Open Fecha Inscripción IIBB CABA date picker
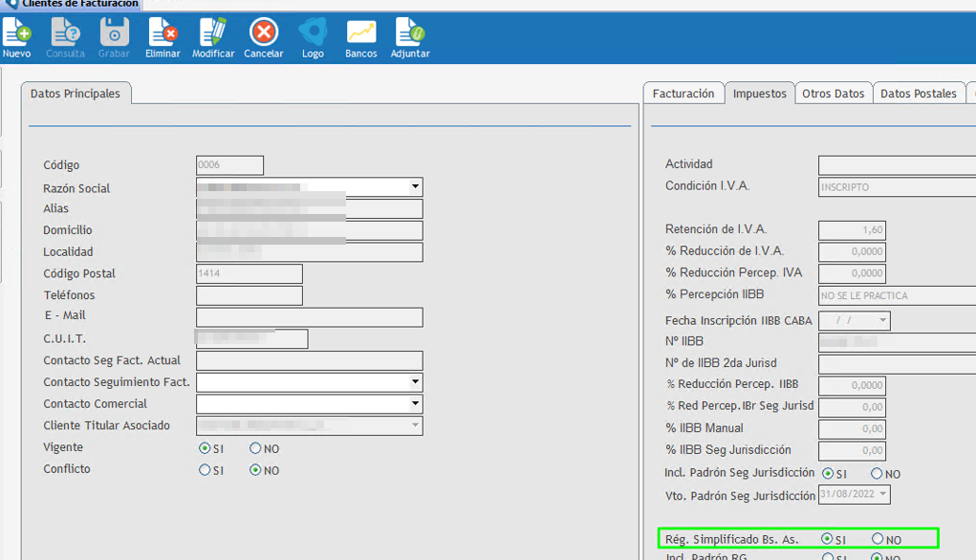This screenshot has width=976, height=560. [x=882, y=320]
